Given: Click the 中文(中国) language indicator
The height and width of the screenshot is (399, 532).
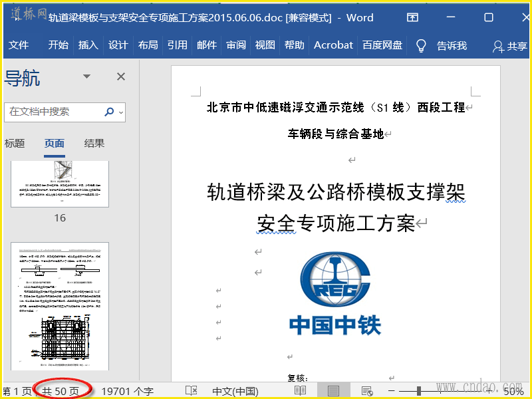Looking at the screenshot, I should [x=235, y=392].
